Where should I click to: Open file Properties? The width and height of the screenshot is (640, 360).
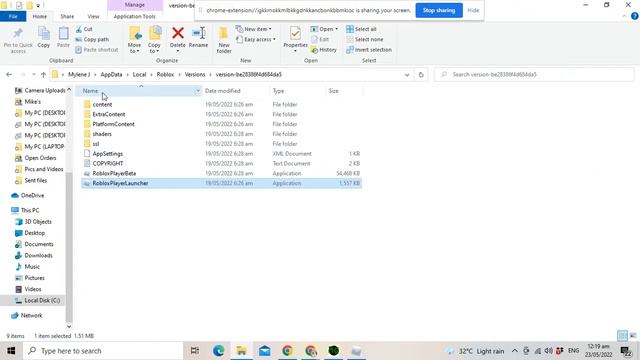[x=295, y=39]
